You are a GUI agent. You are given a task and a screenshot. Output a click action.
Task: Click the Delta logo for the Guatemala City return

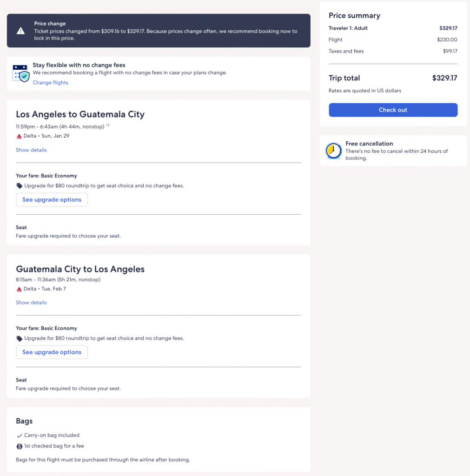[19, 289]
